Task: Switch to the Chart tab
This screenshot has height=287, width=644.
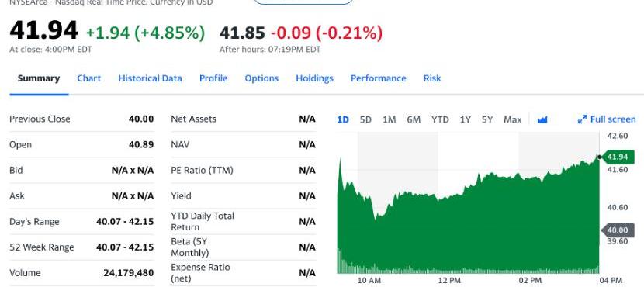Action: (x=88, y=78)
